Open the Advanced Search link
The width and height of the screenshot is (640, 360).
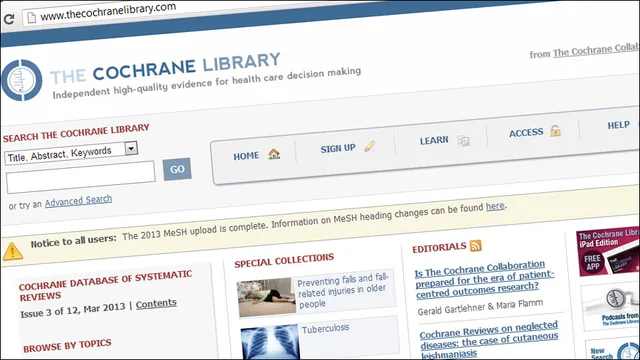pos(78,201)
